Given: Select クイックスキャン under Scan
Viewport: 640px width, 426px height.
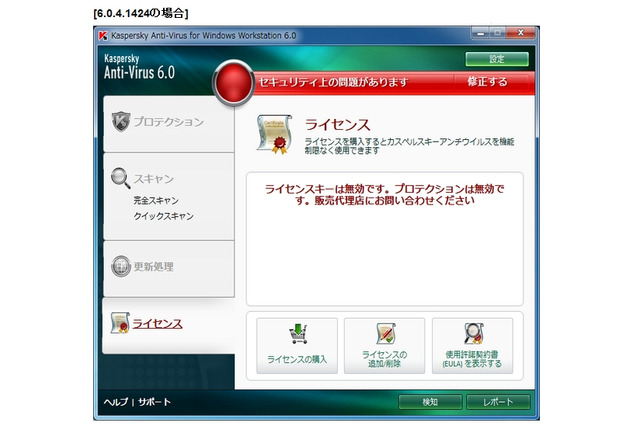Looking at the screenshot, I should point(164,216).
